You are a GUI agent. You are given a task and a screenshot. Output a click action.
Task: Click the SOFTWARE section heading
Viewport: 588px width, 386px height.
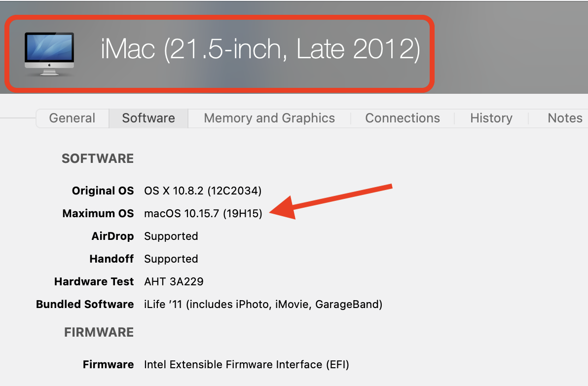coord(98,159)
